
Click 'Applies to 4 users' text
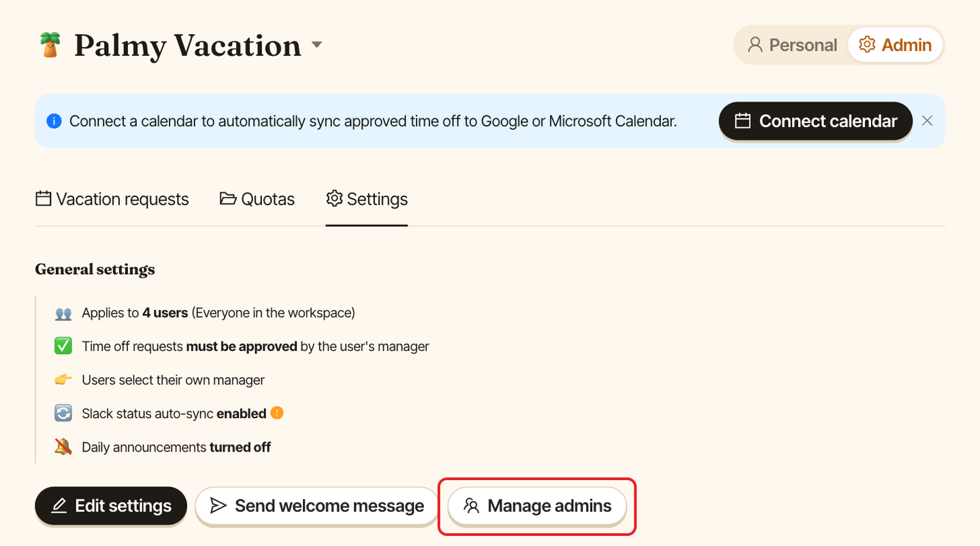(135, 313)
